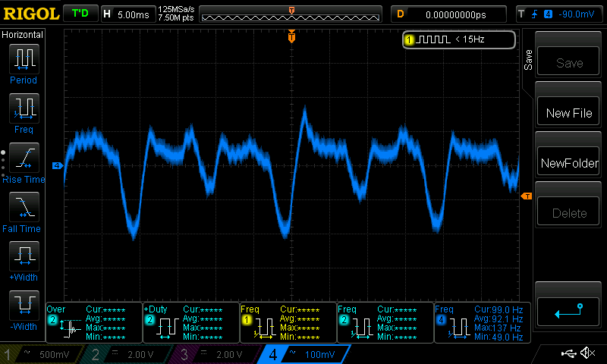This screenshot has height=364, width=607.
Task: Click the orange trigger level marker at right edge
Action: [527, 196]
